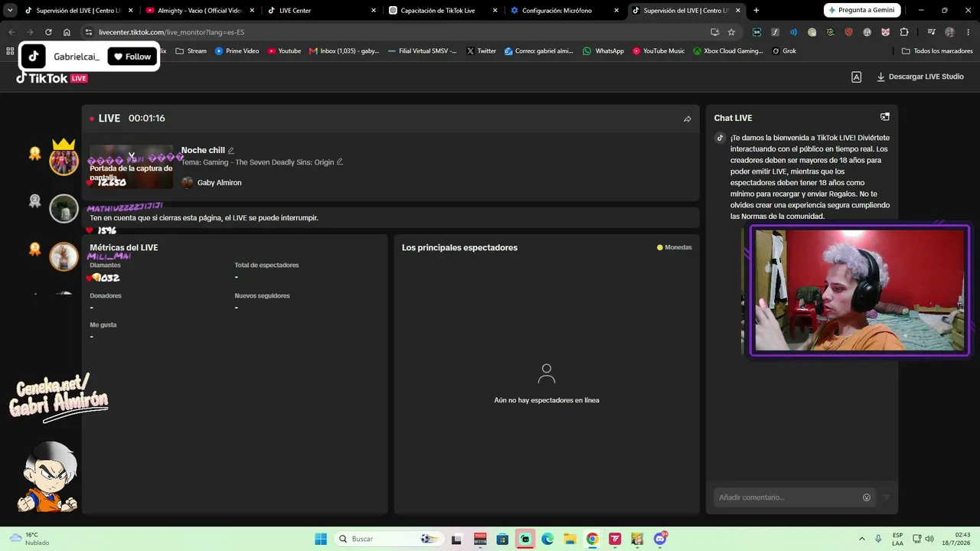Open the language selector icon in header
The width and height of the screenshot is (980, 551).
[857, 77]
